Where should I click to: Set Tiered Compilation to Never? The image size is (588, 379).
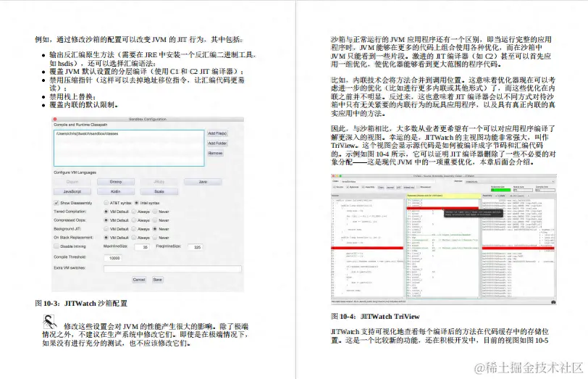155,212
